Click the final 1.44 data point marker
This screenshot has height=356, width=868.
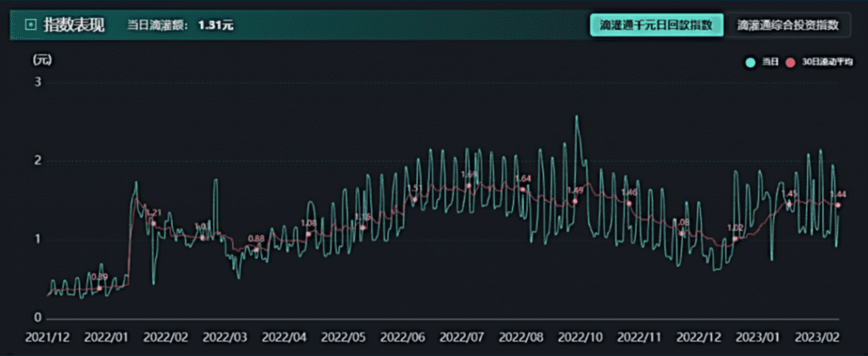(x=838, y=205)
